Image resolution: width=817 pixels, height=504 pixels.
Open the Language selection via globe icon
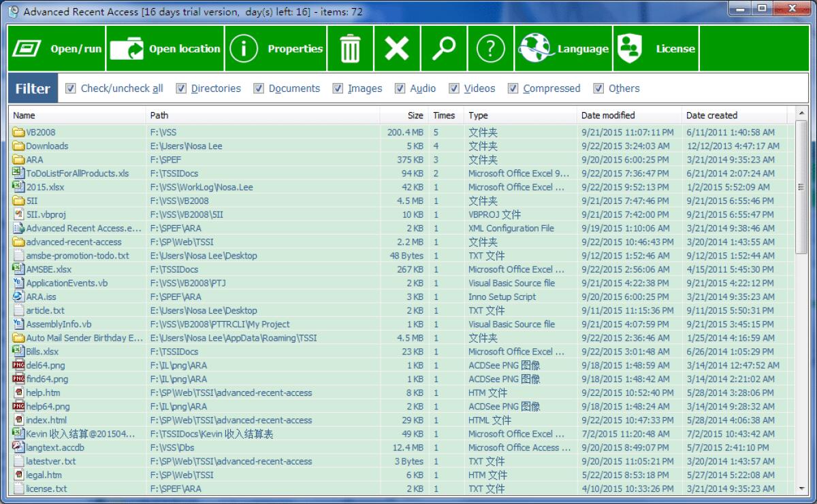538,48
